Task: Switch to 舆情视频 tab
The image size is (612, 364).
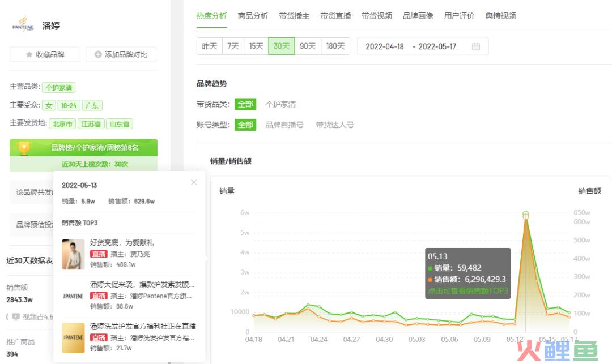Action: click(x=501, y=16)
